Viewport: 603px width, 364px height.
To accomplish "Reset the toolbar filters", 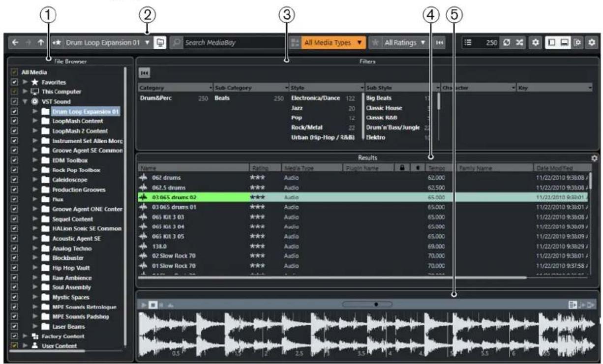I will tap(439, 43).
